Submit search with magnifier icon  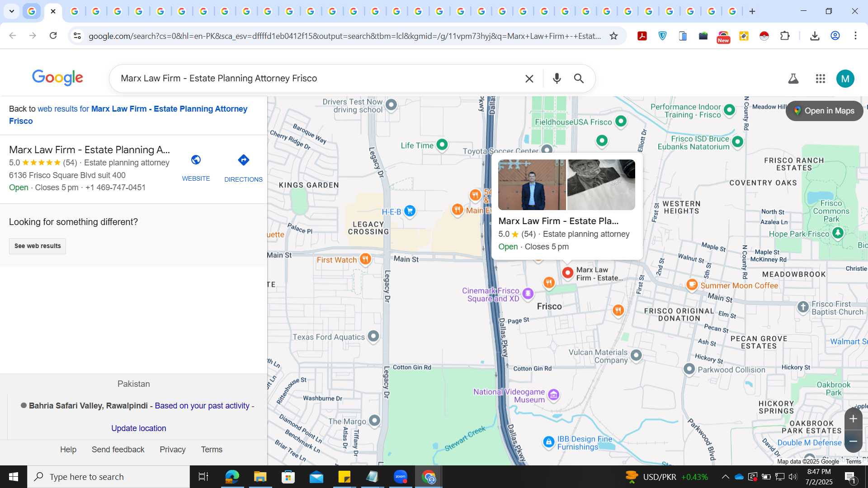579,79
